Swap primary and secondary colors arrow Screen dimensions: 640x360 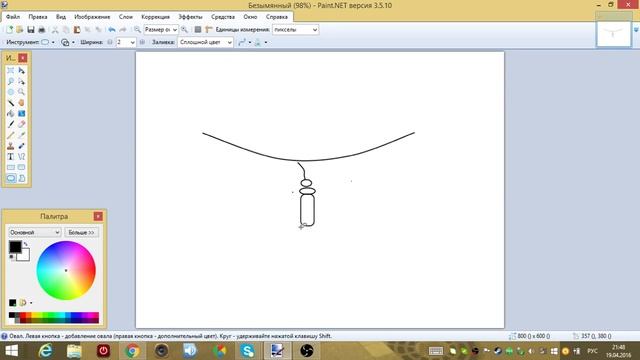click(x=26, y=244)
